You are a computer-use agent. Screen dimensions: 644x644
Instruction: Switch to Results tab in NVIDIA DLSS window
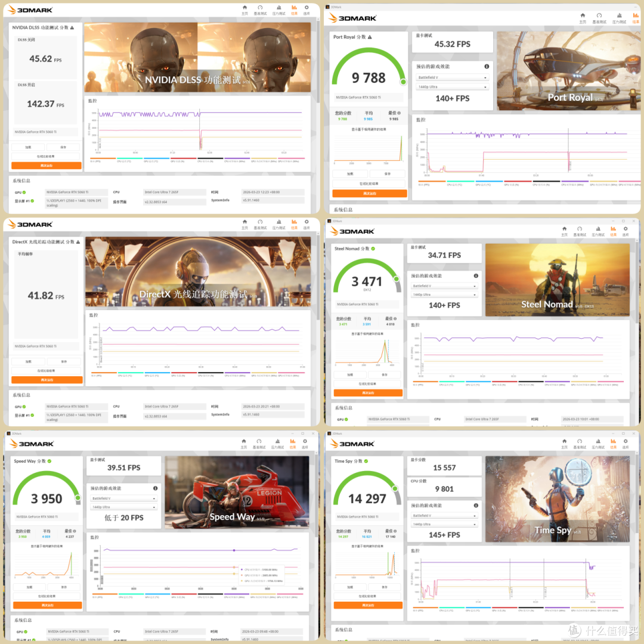click(294, 10)
